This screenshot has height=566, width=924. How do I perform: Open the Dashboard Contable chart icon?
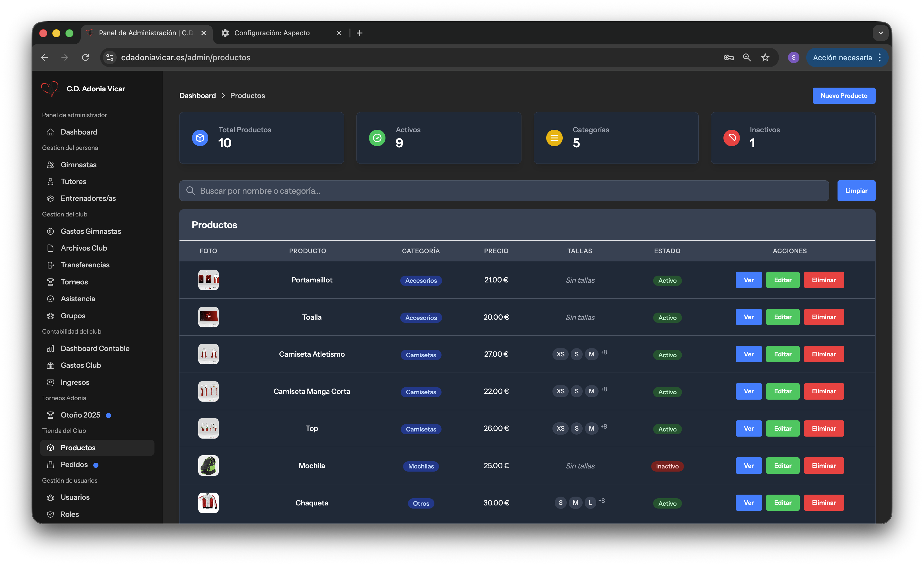[x=51, y=349]
